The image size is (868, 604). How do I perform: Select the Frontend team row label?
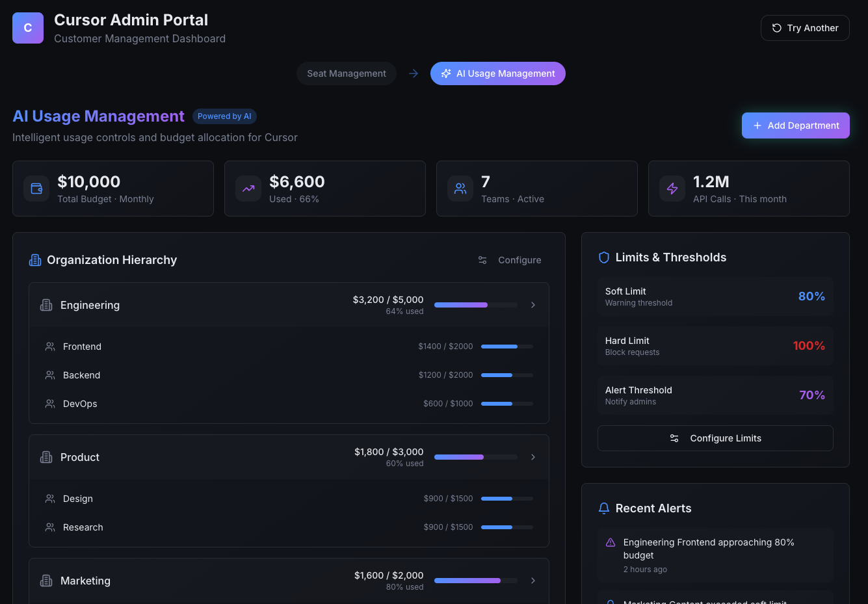click(x=82, y=347)
